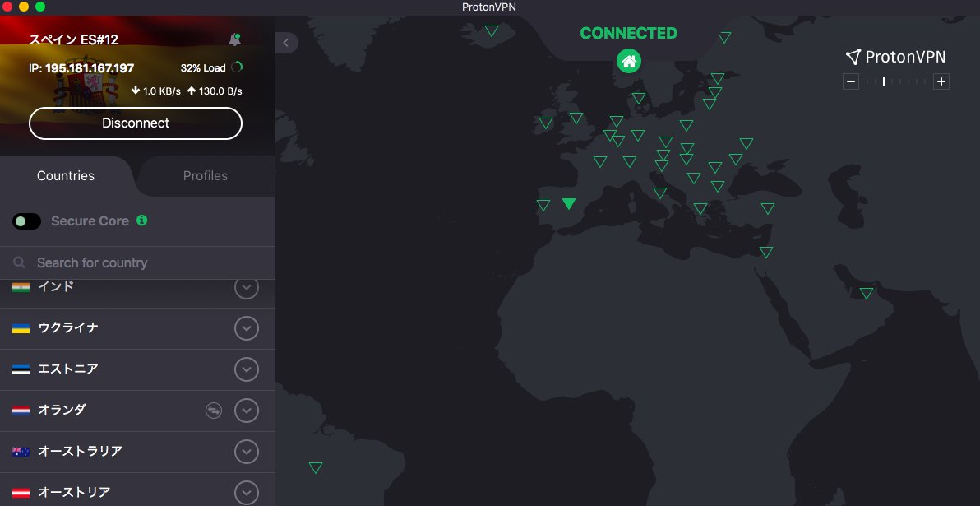The width and height of the screenshot is (980, 506).
Task: Click the server load circle indicator
Action: tap(237, 67)
